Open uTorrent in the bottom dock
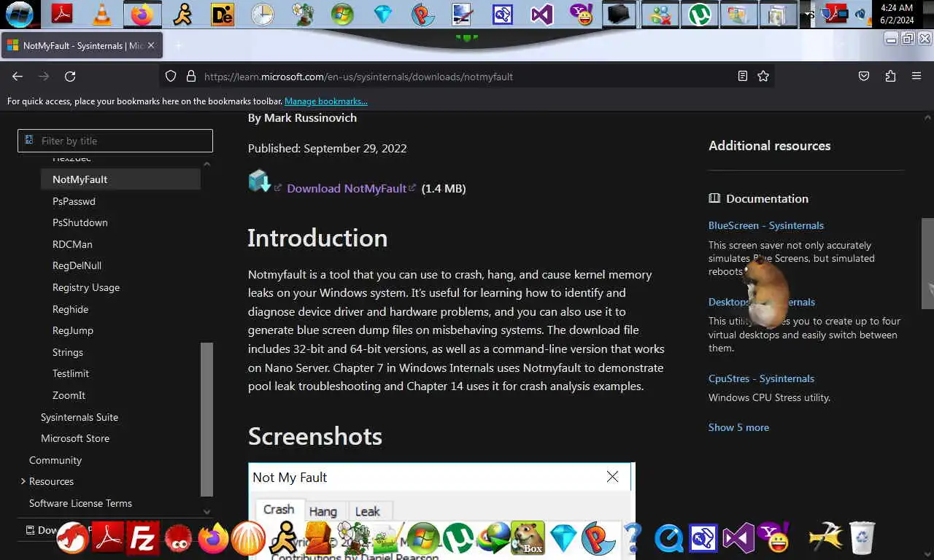This screenshot has width=934, height=560. [458, 539]
